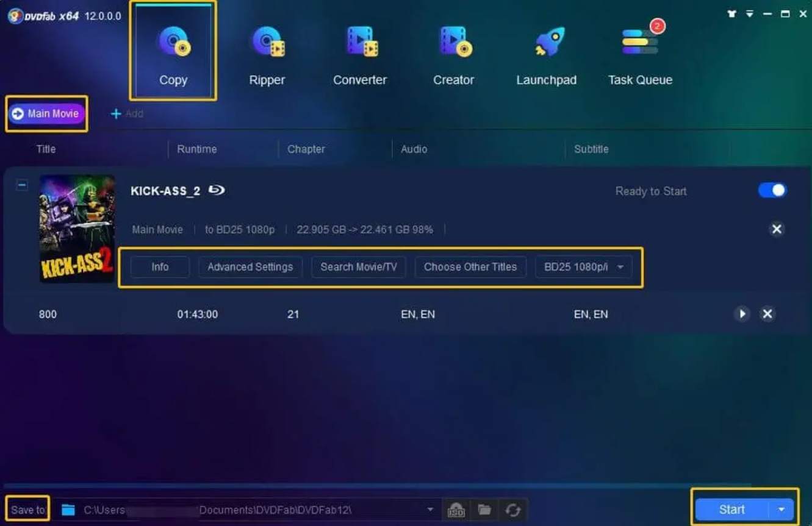
Task: Open Advanced Settings
Action: pos(250,267)
